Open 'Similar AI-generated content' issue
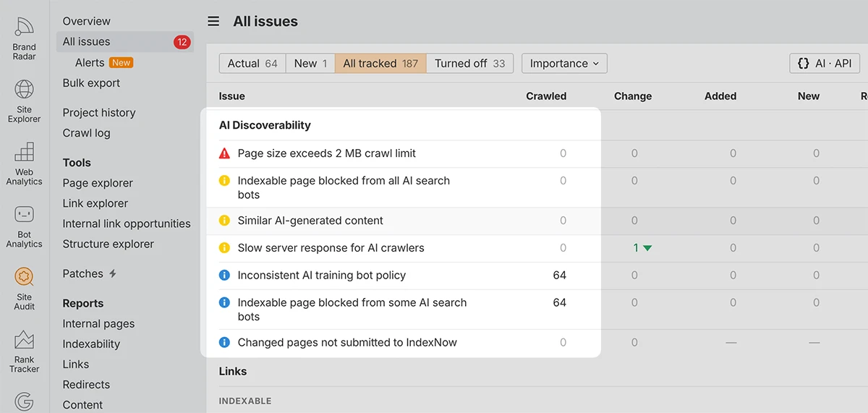This screenshot has width=868, height=413. tap(310, 221)
